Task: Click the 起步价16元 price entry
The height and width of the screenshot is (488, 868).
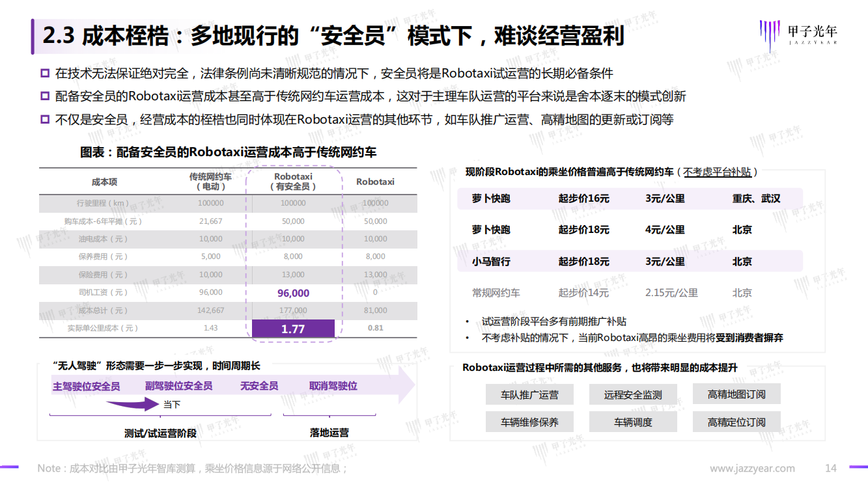Action: 584,198
